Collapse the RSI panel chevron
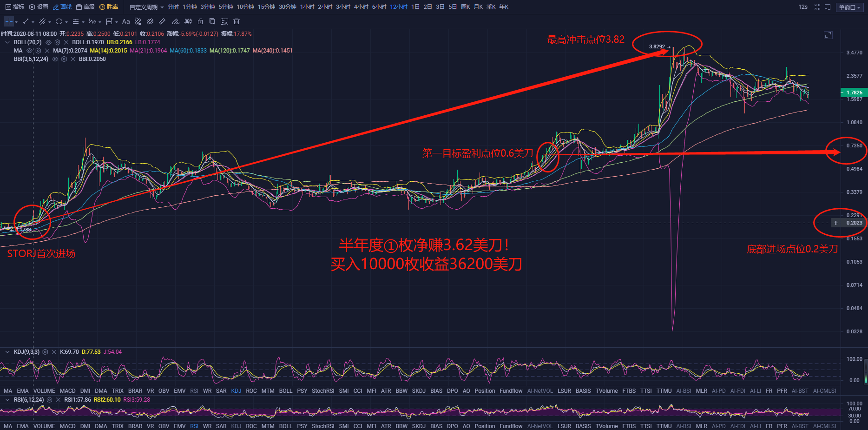The height and width of the screenshot is (430, 868). click(x=7, y=400)
